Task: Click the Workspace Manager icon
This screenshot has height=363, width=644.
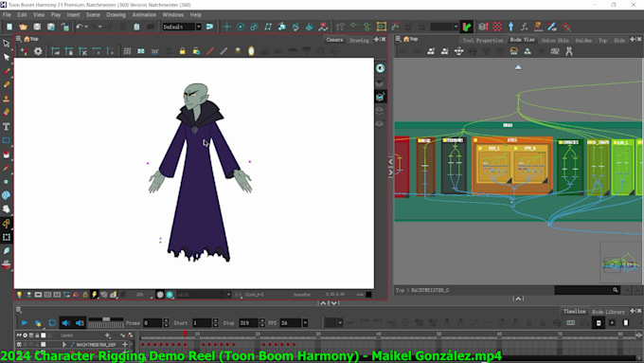Action: (x=209, y=27)
